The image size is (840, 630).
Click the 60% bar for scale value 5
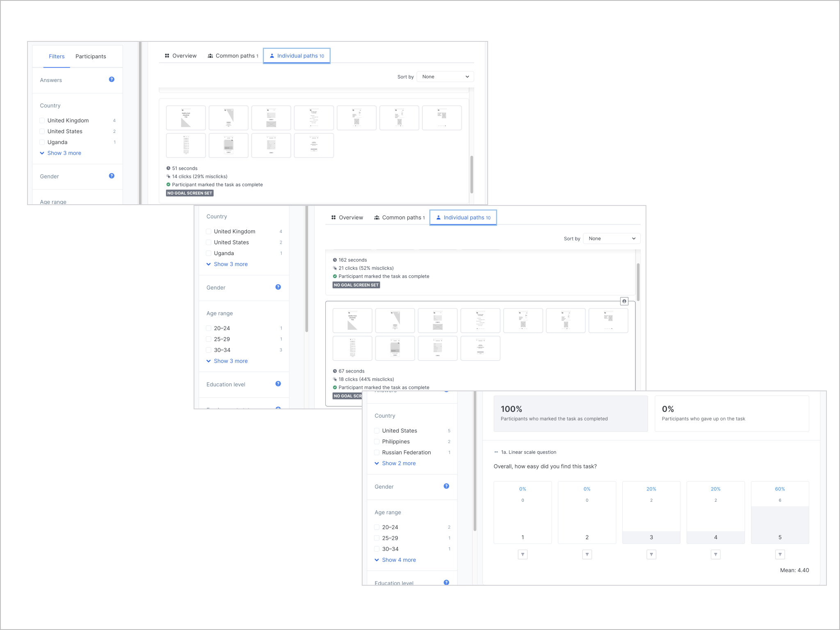(x=780, y=513)
